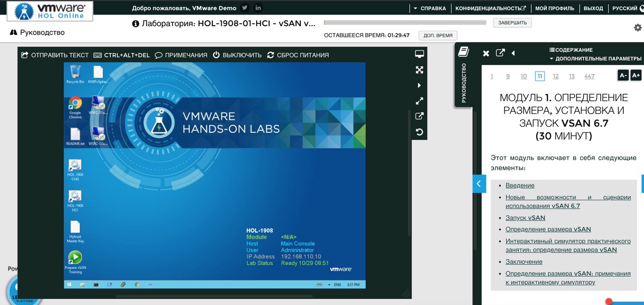The height and width of the screenshot is (305, 644).
Task: Show hidden tray icons arrow
Action: click(x=329, y=284)
